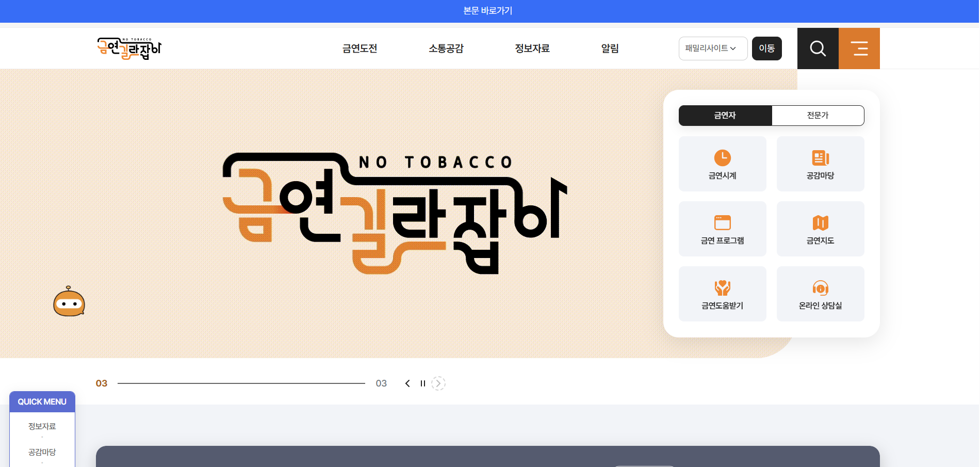The width and height of the screenshot is (980, 467).
Task: Click the orange chatbot mascot
Action: pos(69,301)
